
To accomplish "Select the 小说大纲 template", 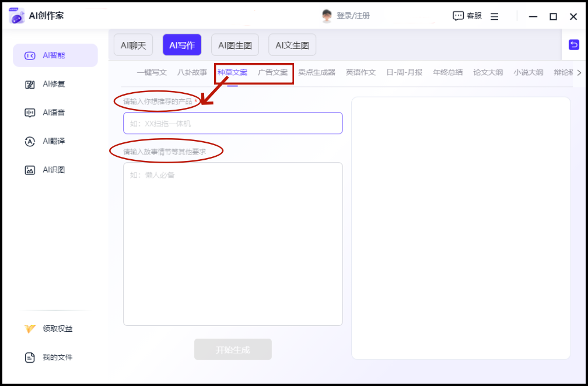I will 528,72.
